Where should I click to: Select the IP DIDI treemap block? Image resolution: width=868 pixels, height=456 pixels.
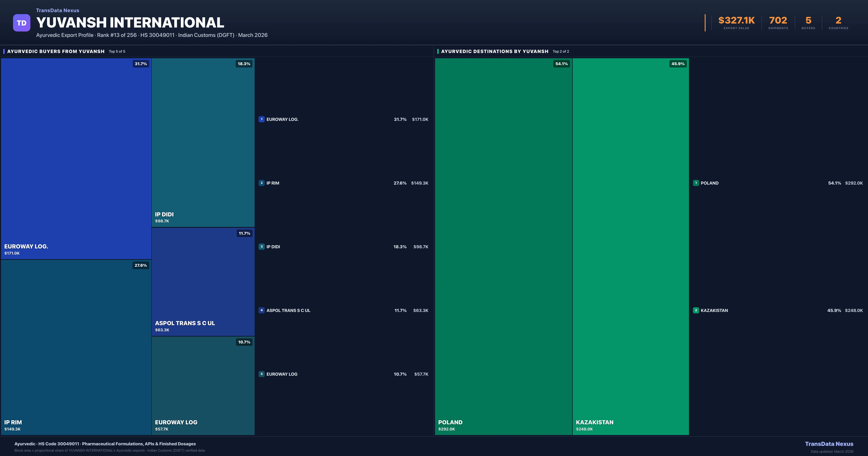203,142
